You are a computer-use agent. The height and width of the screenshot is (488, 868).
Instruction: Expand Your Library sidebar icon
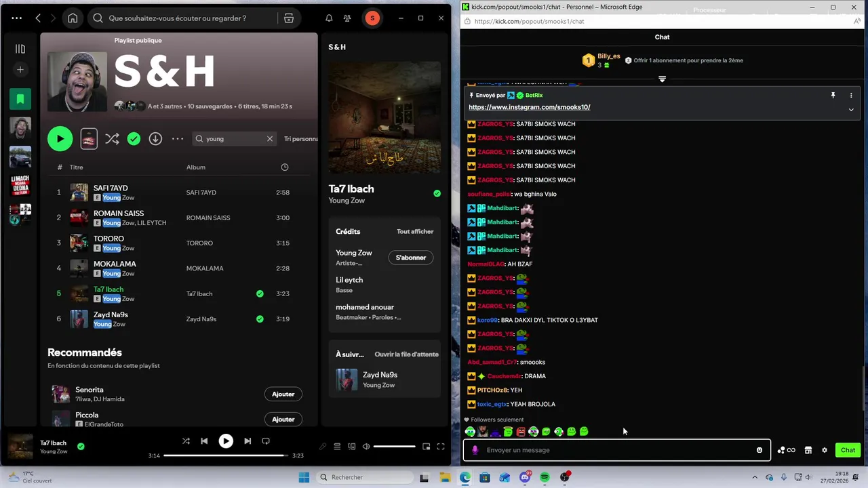(x=20, y=49)
